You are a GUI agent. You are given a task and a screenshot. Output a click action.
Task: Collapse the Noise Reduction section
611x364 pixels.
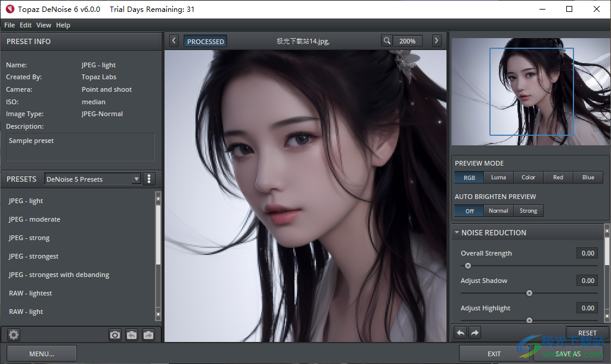[457, 232]
